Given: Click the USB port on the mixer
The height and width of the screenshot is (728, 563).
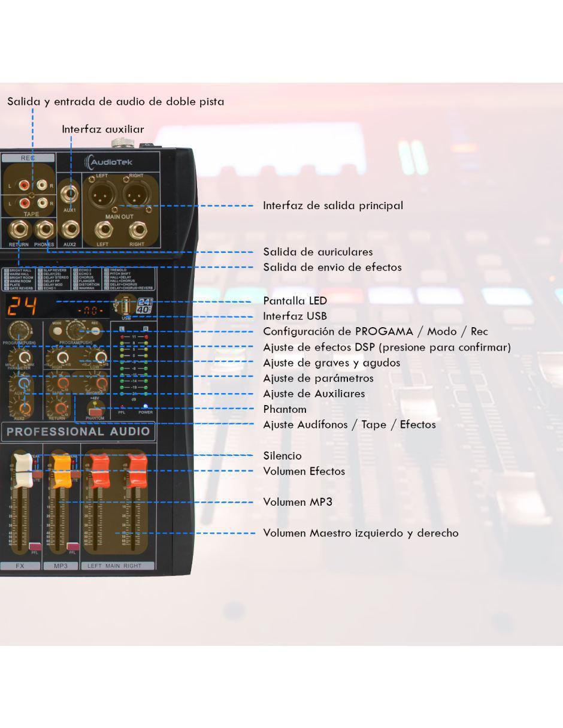Looking at the screenshot, I should (126, 306).
